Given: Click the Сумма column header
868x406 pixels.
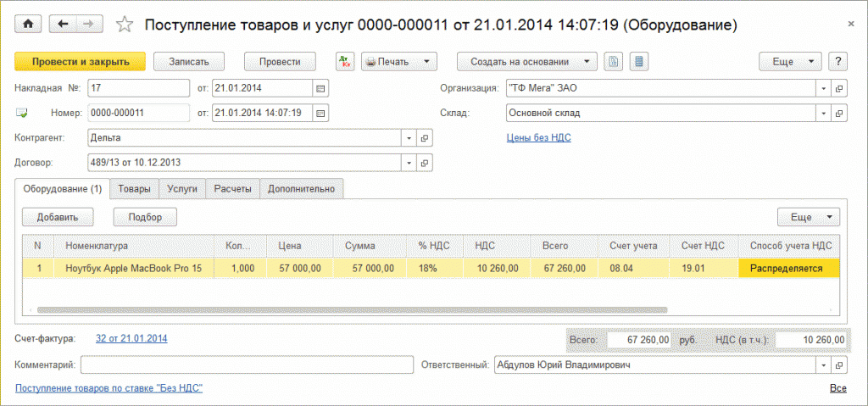Looking at the screenshot, I should tap(370, 245).
